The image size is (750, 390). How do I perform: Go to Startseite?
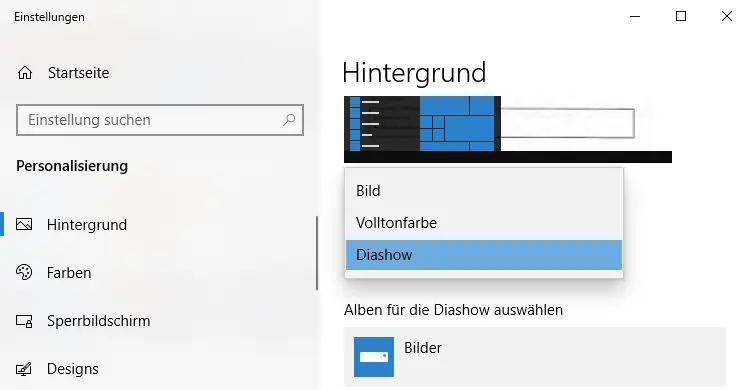(x=78, y=73)
